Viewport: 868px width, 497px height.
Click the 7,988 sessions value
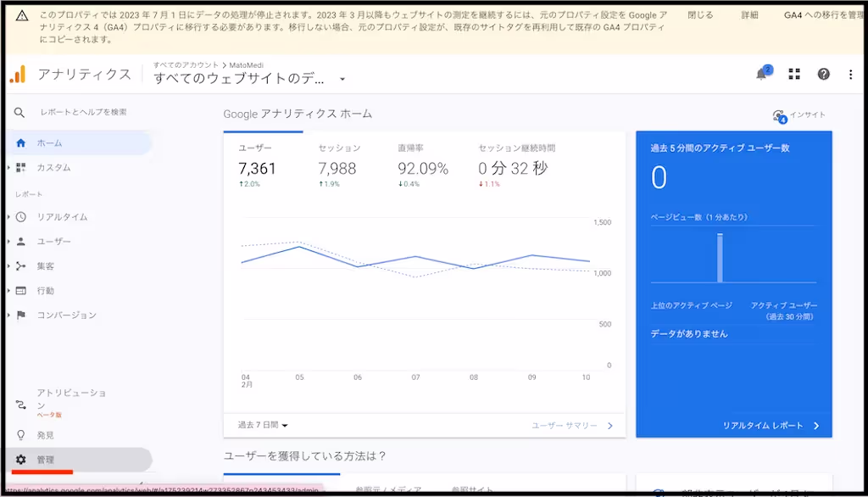tap(337, 169)
